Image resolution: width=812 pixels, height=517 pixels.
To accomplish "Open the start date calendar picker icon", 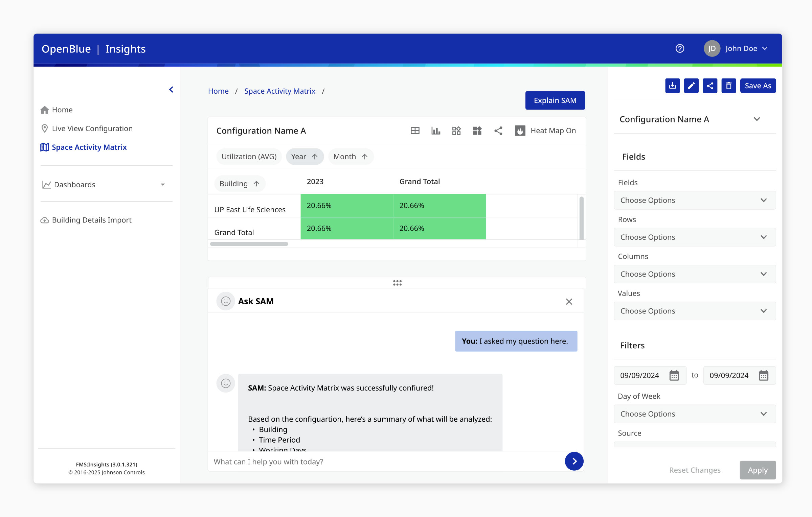I will 674,376.
